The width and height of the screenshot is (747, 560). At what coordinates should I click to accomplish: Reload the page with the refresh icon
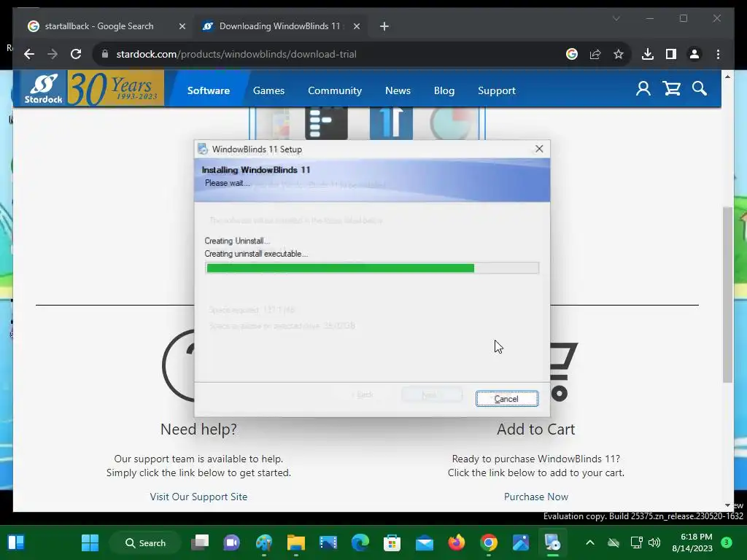76,54
